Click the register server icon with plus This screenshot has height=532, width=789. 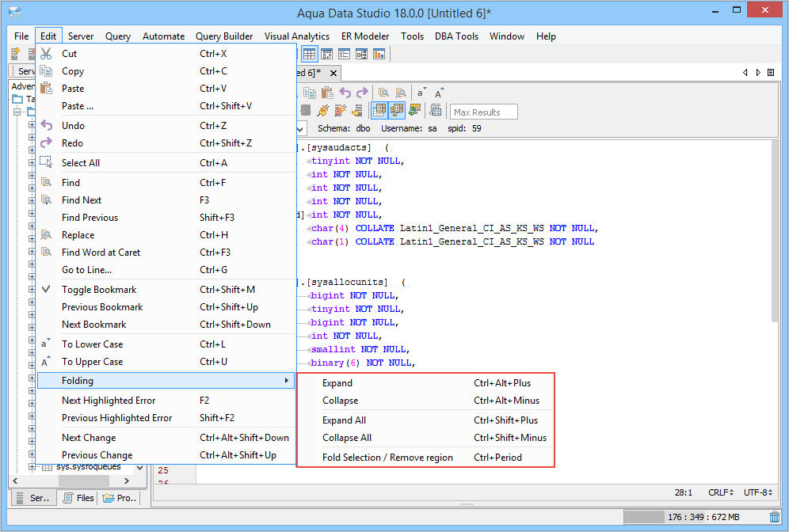point(15,54)
